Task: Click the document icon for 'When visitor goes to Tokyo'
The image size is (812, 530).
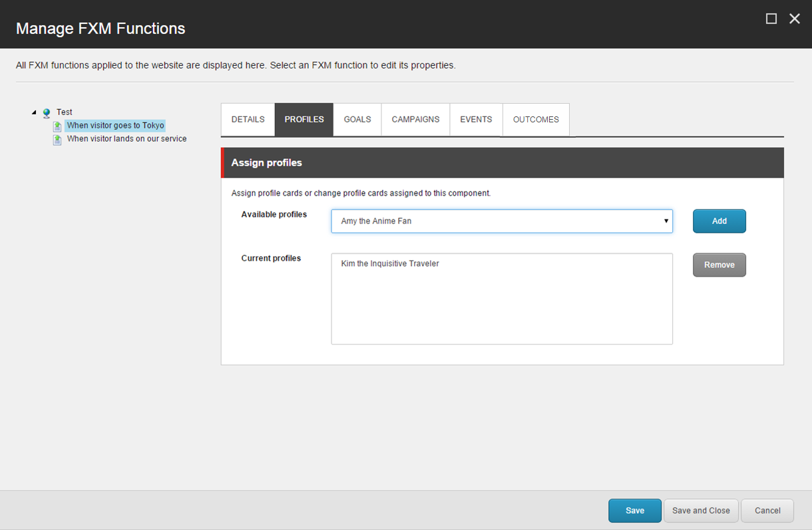Action: point(57,125)
